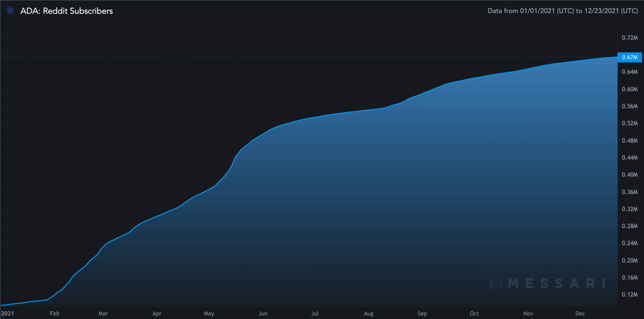644x319 pixels.
Task: Click the Feb x-axis label
Action: [55, 313]
